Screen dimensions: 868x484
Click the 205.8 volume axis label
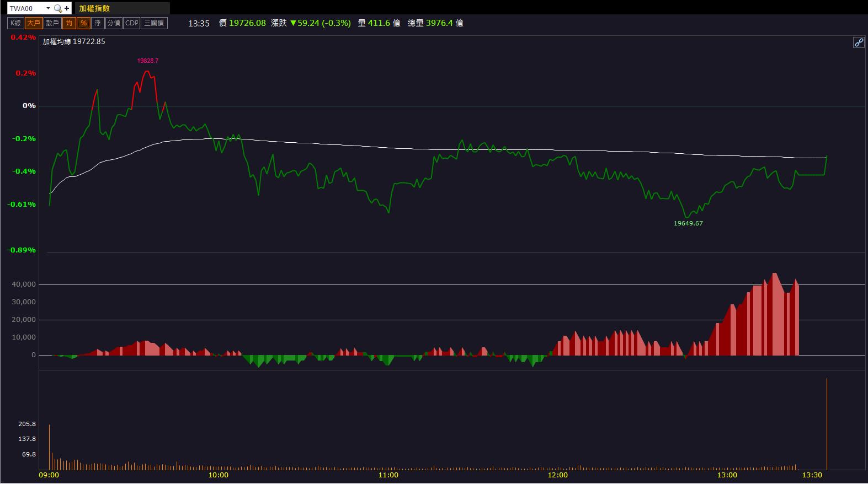[27, 424]
